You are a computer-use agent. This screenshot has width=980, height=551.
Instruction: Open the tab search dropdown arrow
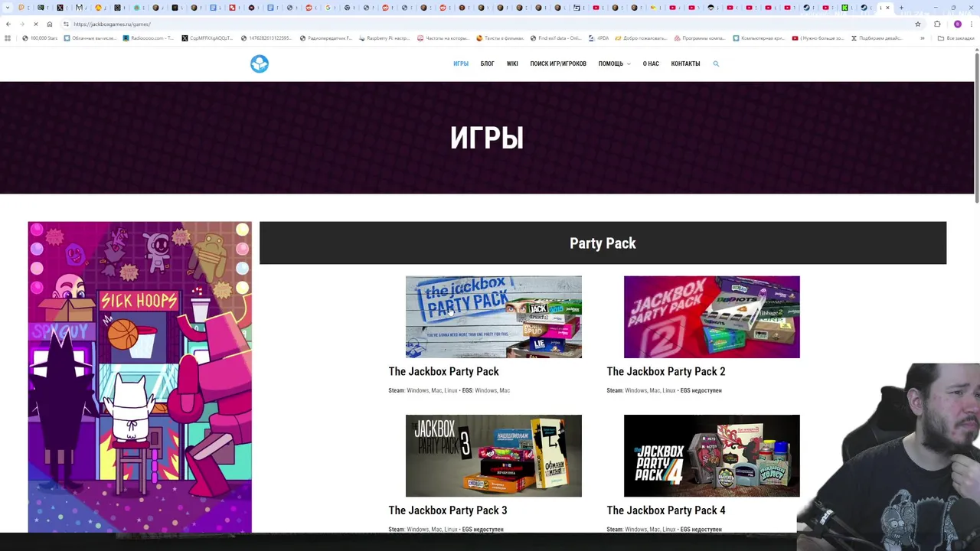[x=8, y=8]
